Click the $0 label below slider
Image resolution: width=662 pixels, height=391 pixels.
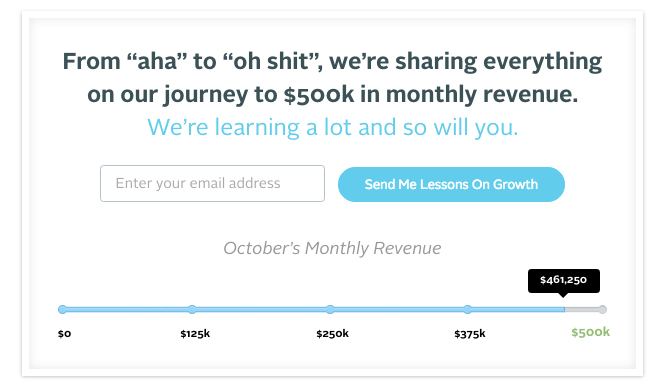pyautogui.click(x=65, y=334)
